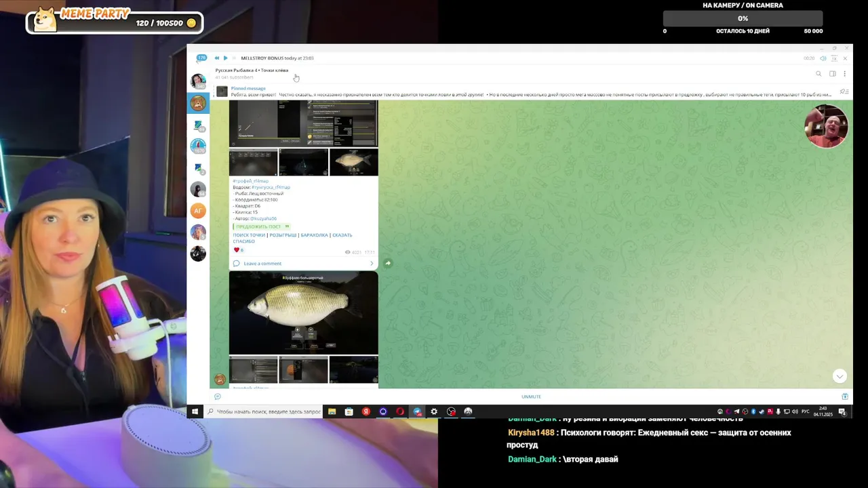Open the chat with woman's avatar badge 340

point(198,82)
